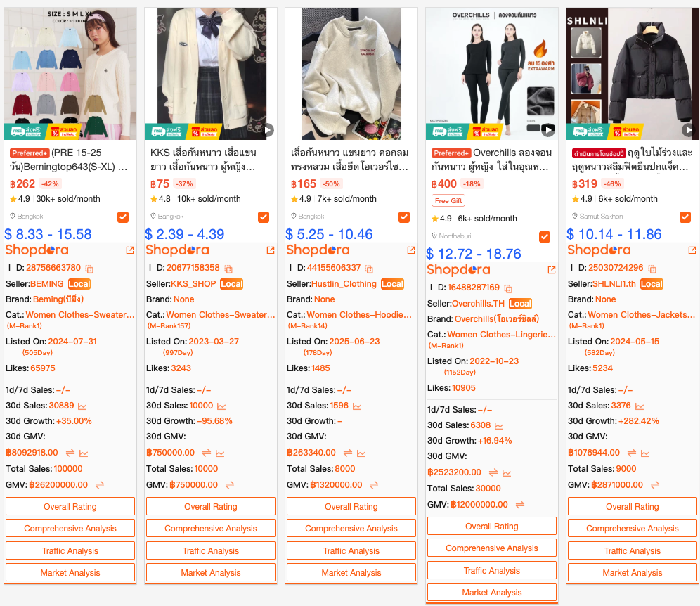Screen dimensions: 700x606
Task: Open Market Analysis for Overchills product
Action: [491, 592]
